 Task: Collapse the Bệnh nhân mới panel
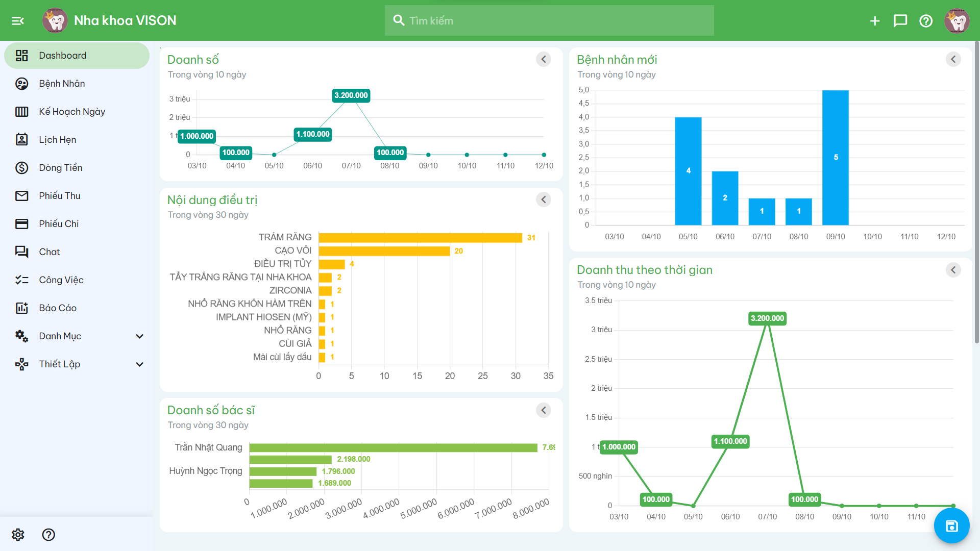(953, 59)
